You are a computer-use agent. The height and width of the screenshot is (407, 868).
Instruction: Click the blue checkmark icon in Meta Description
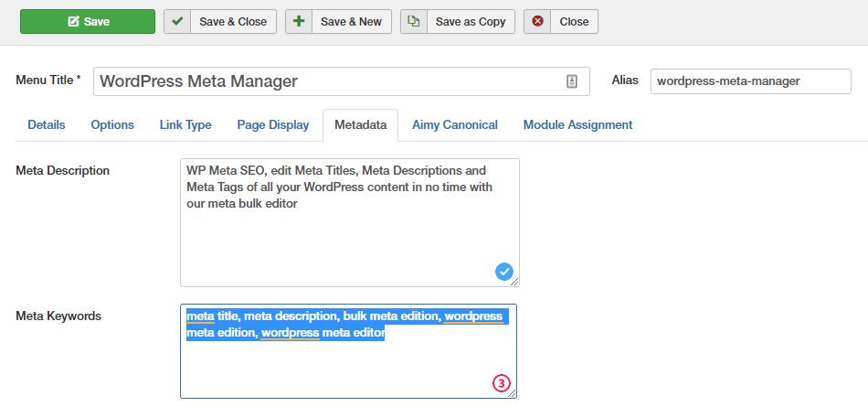click(503, 272)
